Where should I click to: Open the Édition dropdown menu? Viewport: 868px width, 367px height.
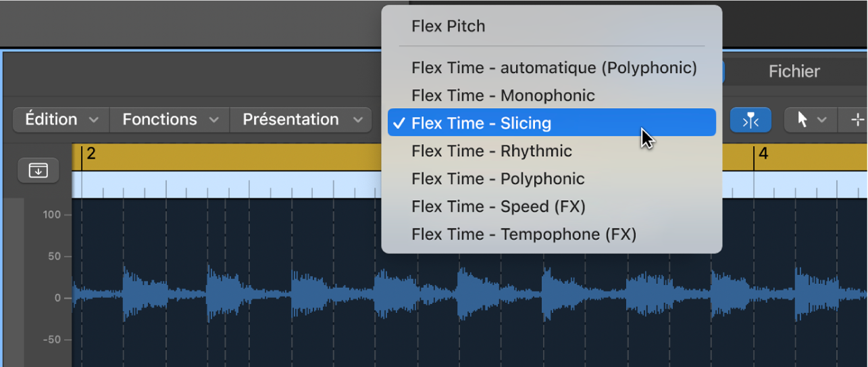point(61,120)
